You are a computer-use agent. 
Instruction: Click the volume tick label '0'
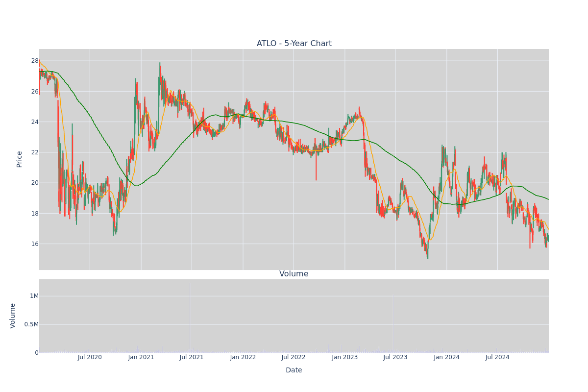click(37, 353)
